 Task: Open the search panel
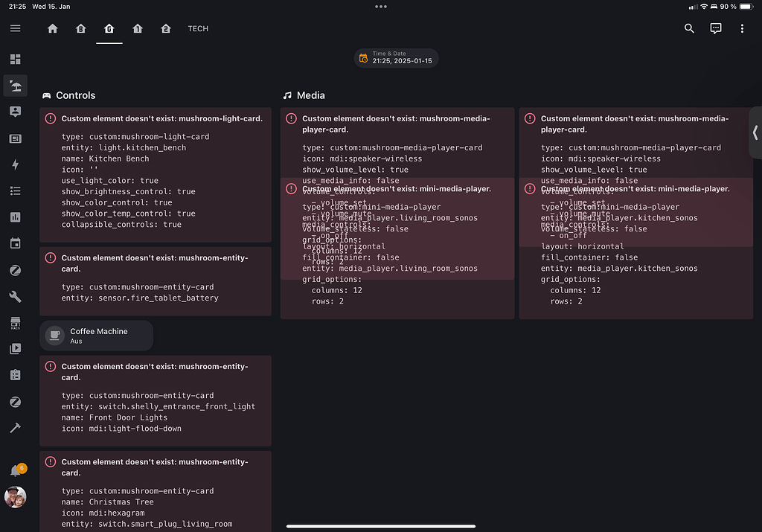(x=688, y=28)
